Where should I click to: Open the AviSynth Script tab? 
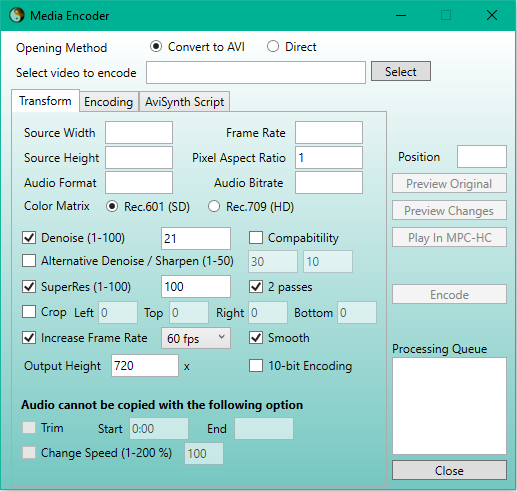[x=184, y=102]
